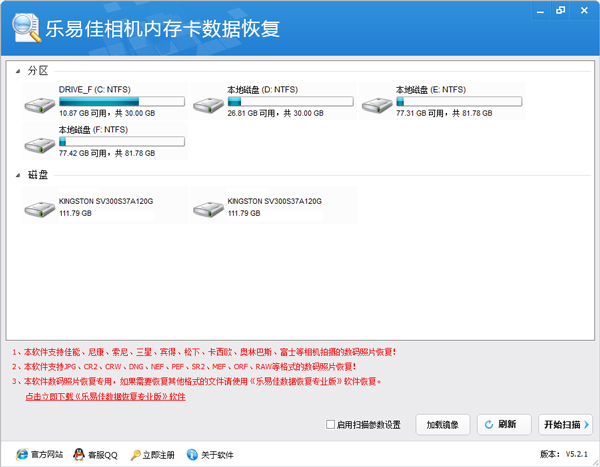This screenshot has height=467, width=600.
Task: Select the second KINGSTON SV300S37A120G disk icon
Action: pos(209,208)
